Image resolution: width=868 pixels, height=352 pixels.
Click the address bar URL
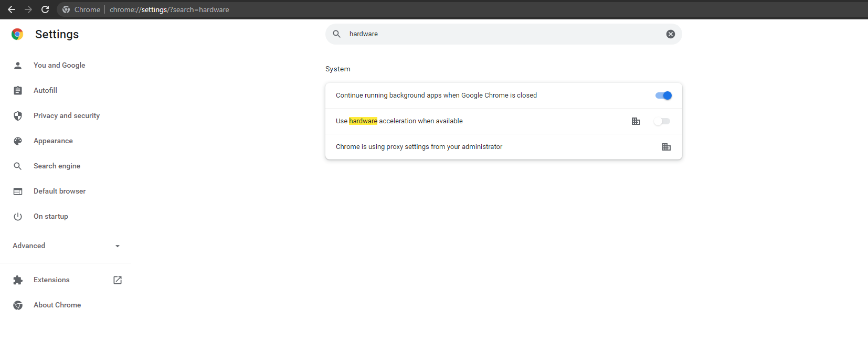coord(170,9)
